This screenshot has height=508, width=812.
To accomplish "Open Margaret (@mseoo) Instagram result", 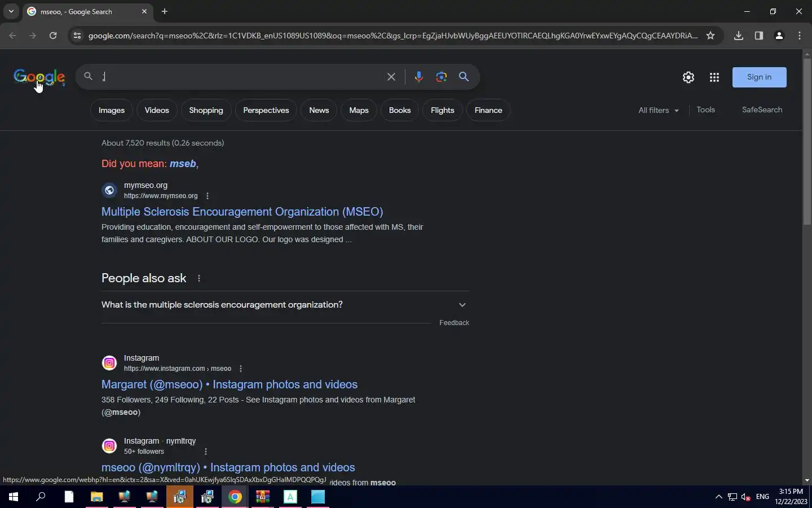I will click(x=230, y=384).
